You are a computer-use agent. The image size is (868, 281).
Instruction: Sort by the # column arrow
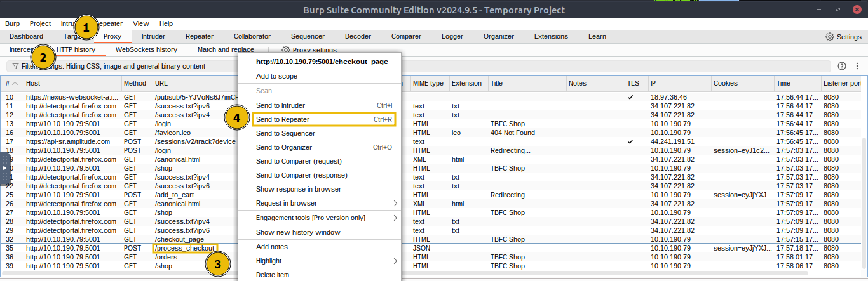pos(15,84)
